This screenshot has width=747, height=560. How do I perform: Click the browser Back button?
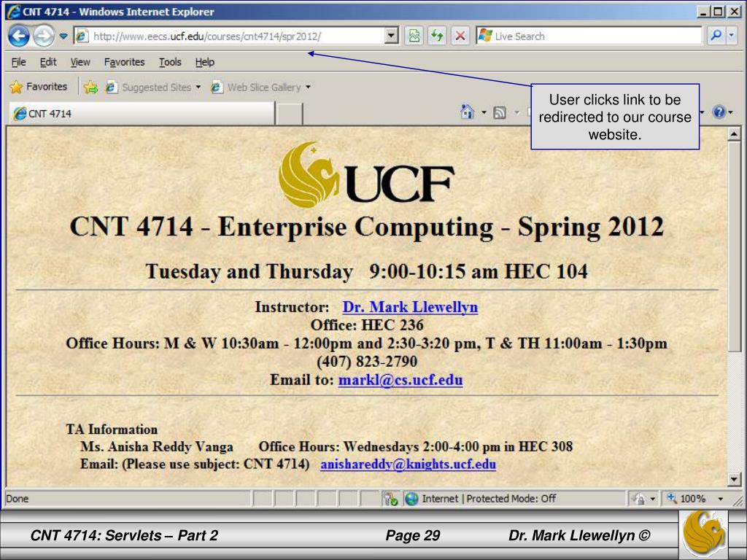pos(19,36)
